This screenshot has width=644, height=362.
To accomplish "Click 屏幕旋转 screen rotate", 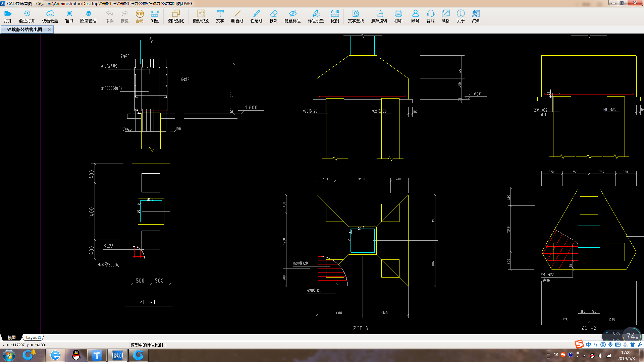I will [379, 16].
